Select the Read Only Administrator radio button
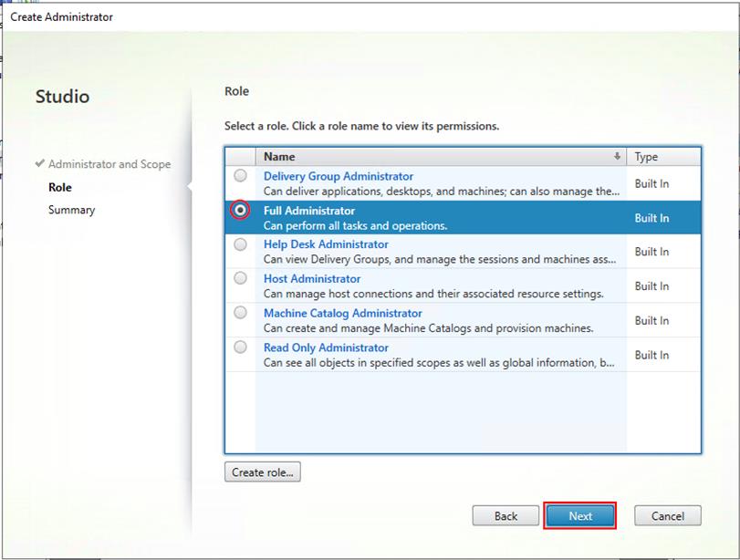The image size is (740, 560). pos(240,347)
